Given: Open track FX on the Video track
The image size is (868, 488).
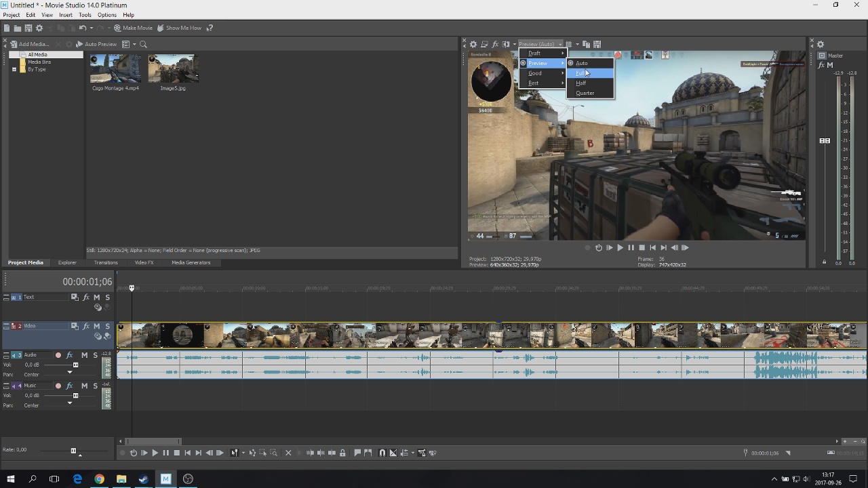Looking at the screenshot, I should [86, 326].
